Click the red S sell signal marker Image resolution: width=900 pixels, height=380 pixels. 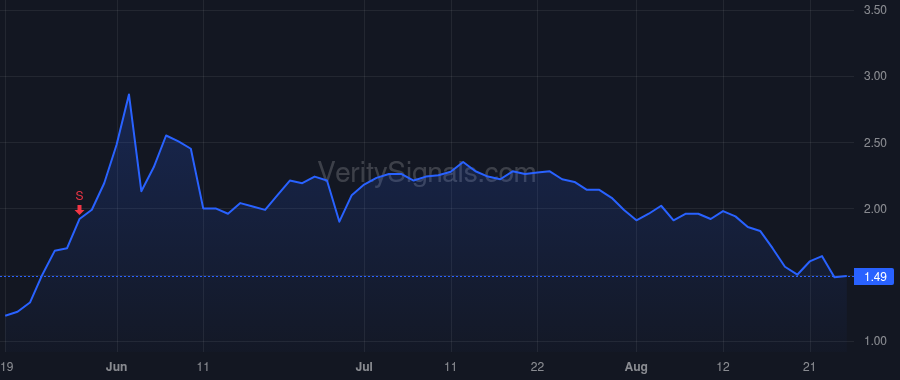(x=79, y=203)
